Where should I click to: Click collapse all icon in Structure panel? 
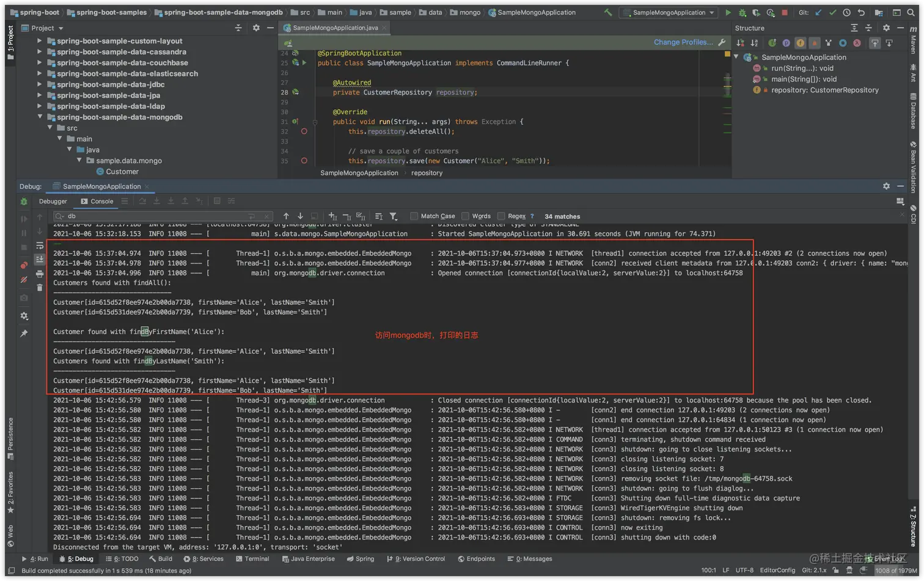(x=868, y=28)
